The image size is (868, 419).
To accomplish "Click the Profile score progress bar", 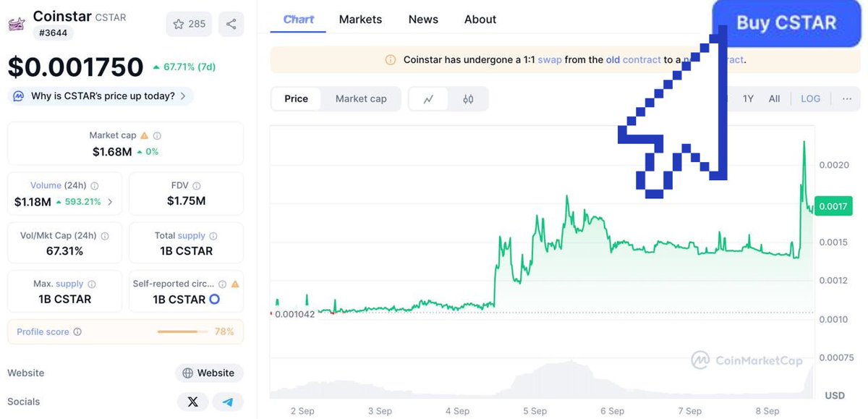I will (x=181, y=332).
